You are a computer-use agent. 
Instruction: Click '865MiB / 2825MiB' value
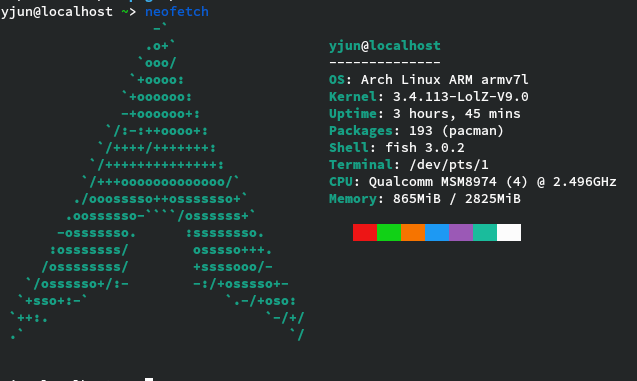456,199
